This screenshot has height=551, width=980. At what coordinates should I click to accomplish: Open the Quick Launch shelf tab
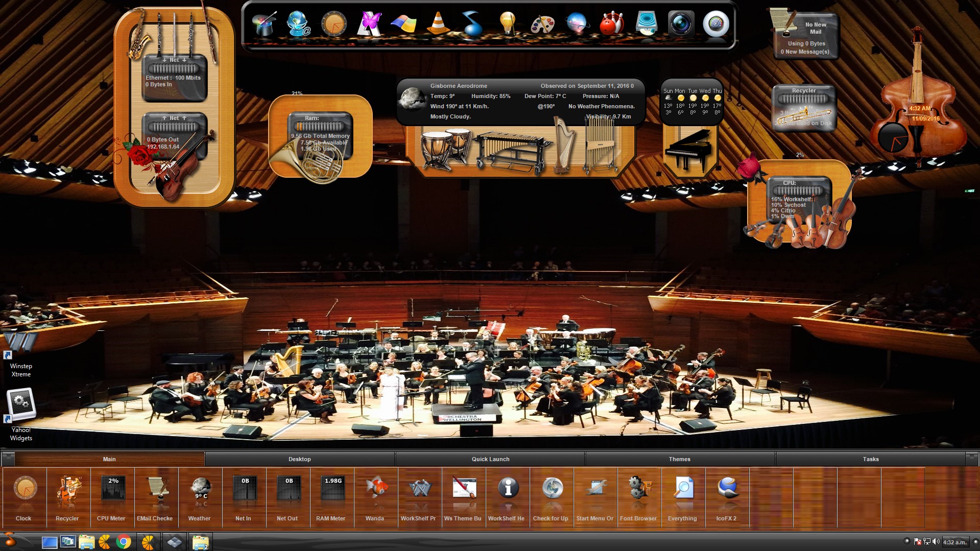coord(490,459)
